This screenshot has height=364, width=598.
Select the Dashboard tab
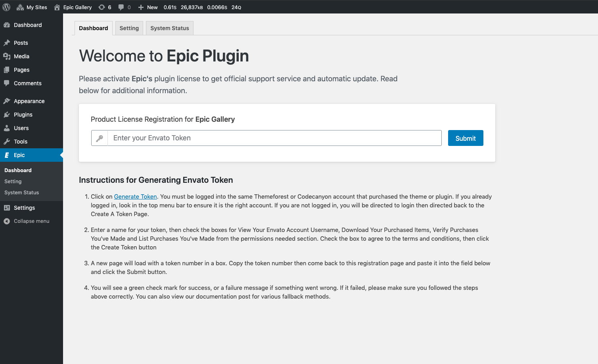94,28
